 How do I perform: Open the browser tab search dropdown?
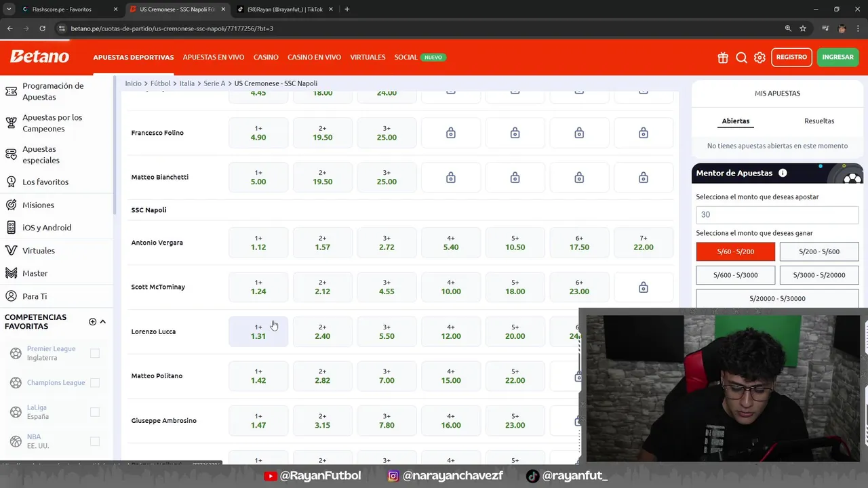[10, 9]
